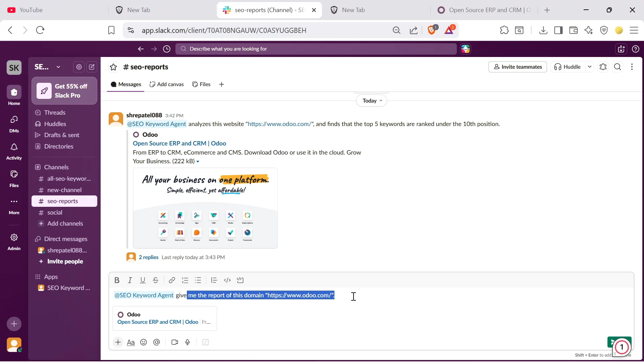
Task: Open new-channel in sidebar
Action: pyautogui.click(x=64, y=190)
